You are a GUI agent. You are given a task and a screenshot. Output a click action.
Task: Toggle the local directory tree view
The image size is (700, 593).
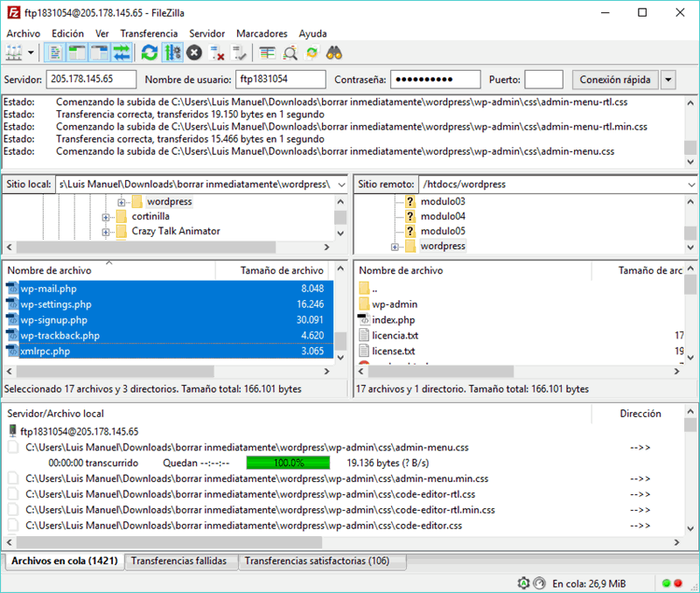[78, 53]
